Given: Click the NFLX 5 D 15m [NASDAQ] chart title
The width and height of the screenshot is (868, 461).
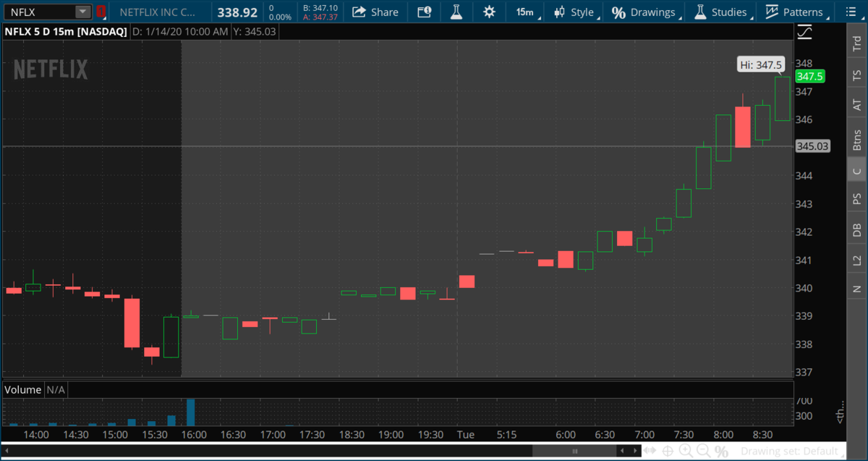Looking at the screenshot, I should click(x=66, y=32).
